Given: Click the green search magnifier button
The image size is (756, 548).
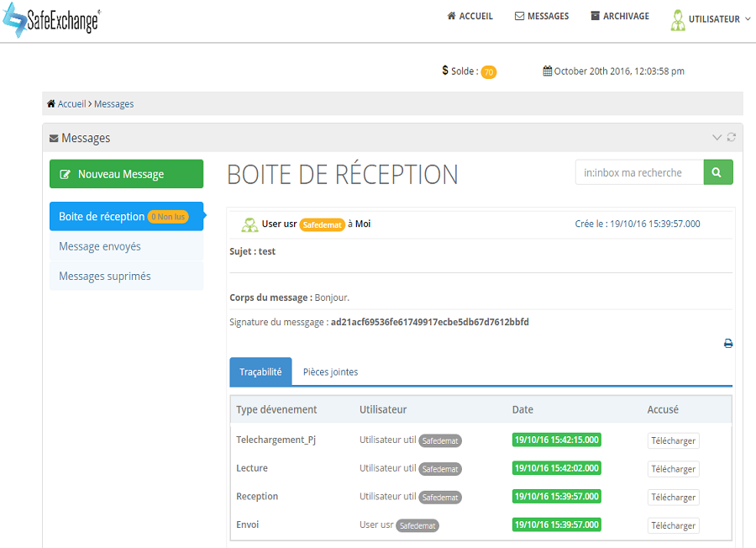Looking at the screenshot, I should (x=717, y=172).
